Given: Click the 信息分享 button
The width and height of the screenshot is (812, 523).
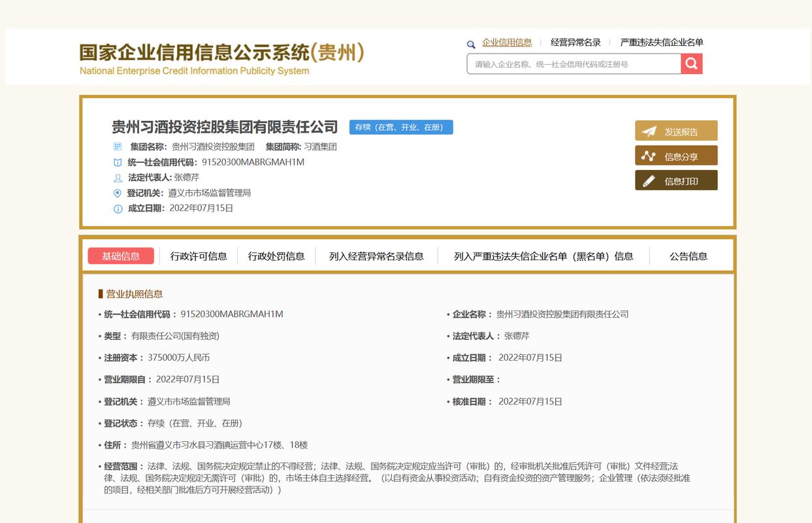Looking at the screenshot, I should click(x=676, y=156).
